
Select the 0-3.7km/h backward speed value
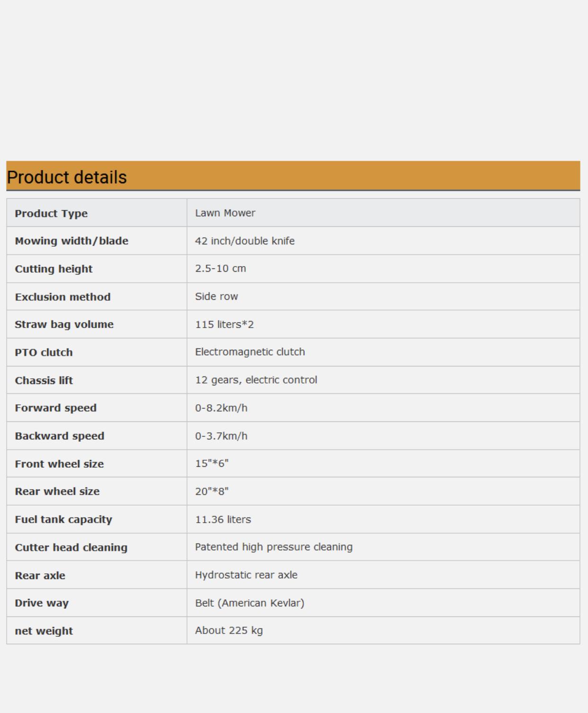pos(221,436)
